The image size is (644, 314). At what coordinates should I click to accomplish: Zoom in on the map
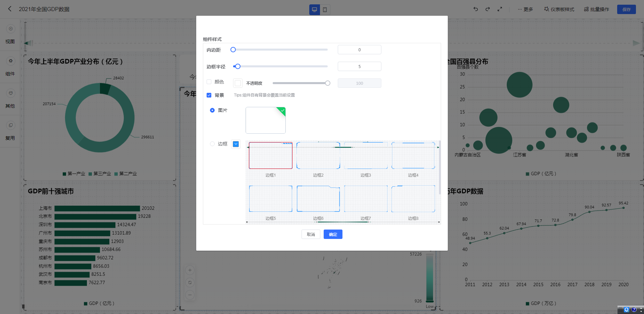[190, 270]
